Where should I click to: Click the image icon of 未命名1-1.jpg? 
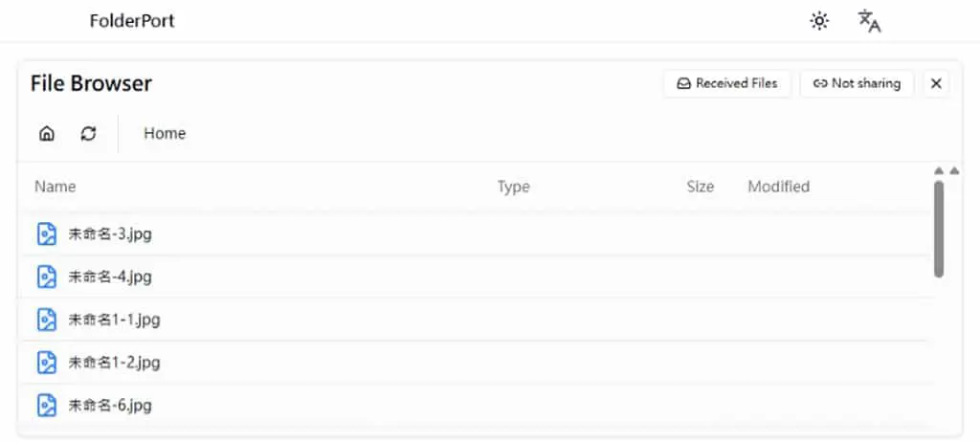coord(47,320)
